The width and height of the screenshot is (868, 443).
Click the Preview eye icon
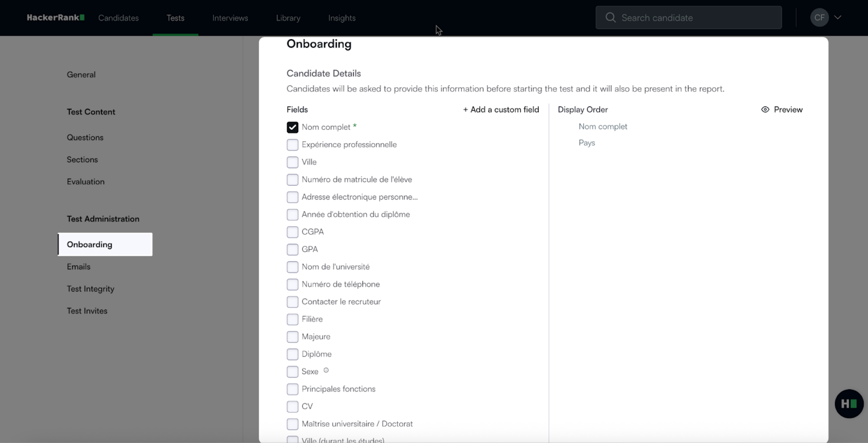pyautogui.click(x=765, y=110)
